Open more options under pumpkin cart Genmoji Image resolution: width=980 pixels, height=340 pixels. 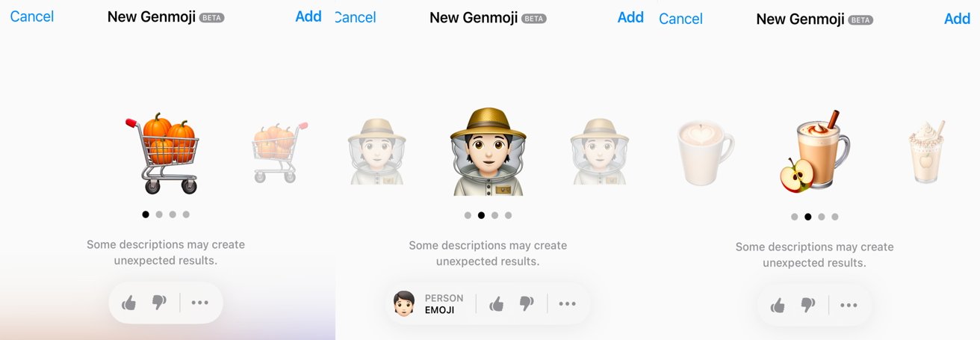[199, 303]
